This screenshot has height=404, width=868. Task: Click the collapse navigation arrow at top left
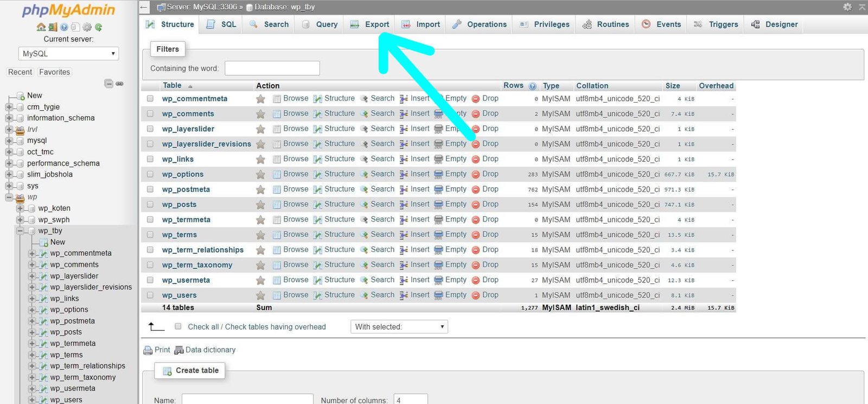(x=144, y=7)
